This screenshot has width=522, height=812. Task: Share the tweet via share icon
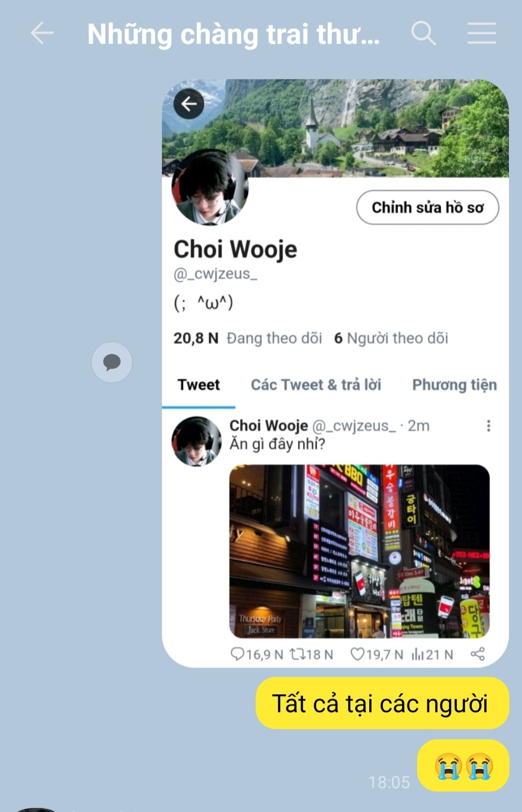(478, 654)
